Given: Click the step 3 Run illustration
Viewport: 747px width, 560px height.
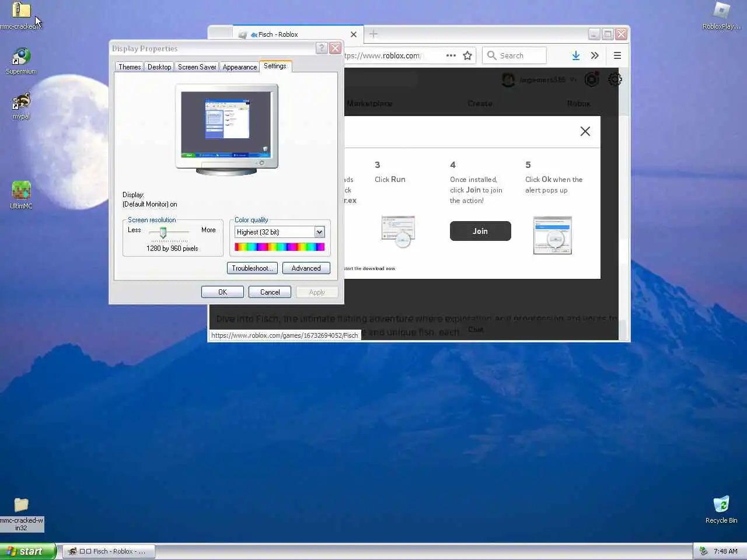Looking at the screenshot, I should pos(399,231).
